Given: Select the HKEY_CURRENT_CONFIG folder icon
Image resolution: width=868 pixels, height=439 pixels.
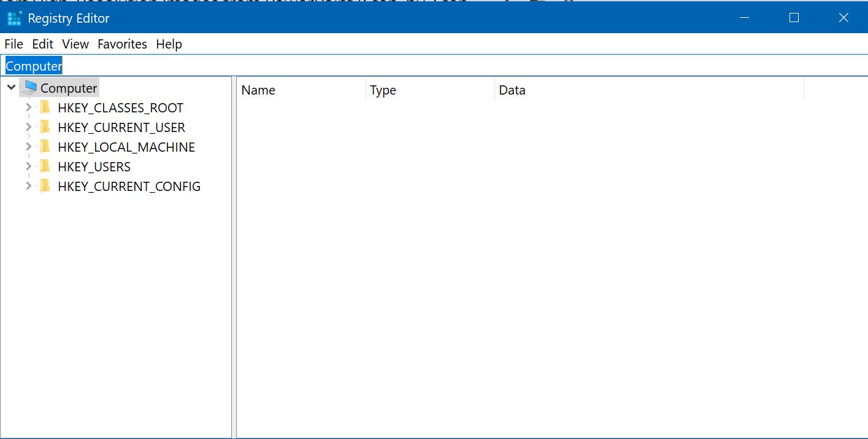Looking at the screenshot, I should 44,186.
